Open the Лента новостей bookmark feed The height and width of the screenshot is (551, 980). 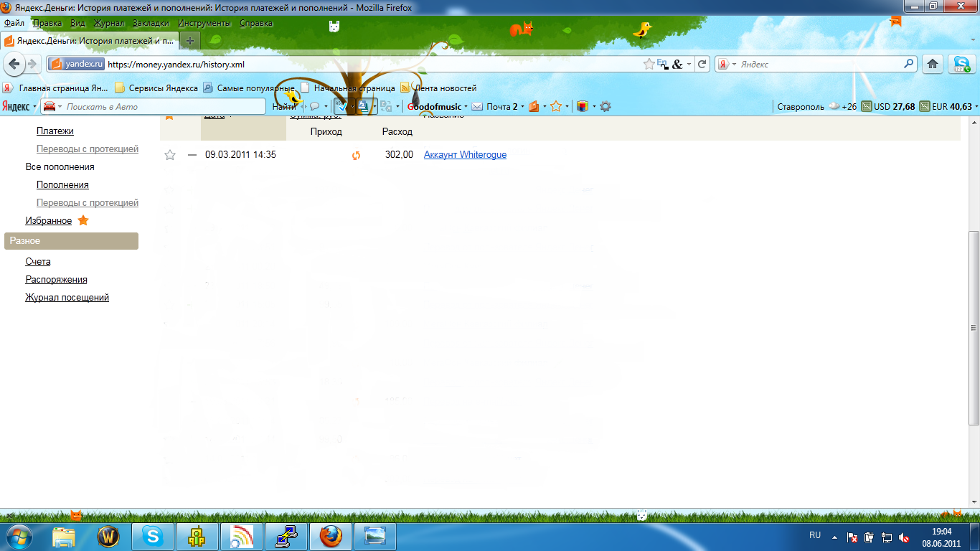tap(438, 88)
